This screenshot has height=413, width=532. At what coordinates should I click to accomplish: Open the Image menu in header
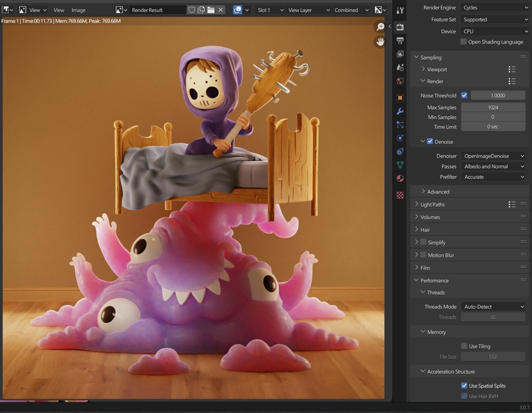pos(78,10)
